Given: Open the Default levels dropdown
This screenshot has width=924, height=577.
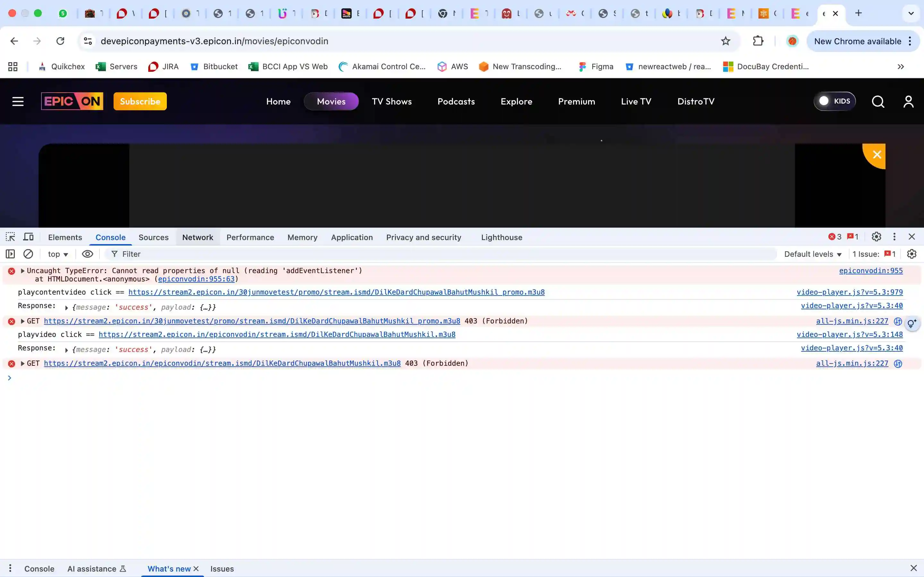Looking at the screenshot, I should [812, 254].
